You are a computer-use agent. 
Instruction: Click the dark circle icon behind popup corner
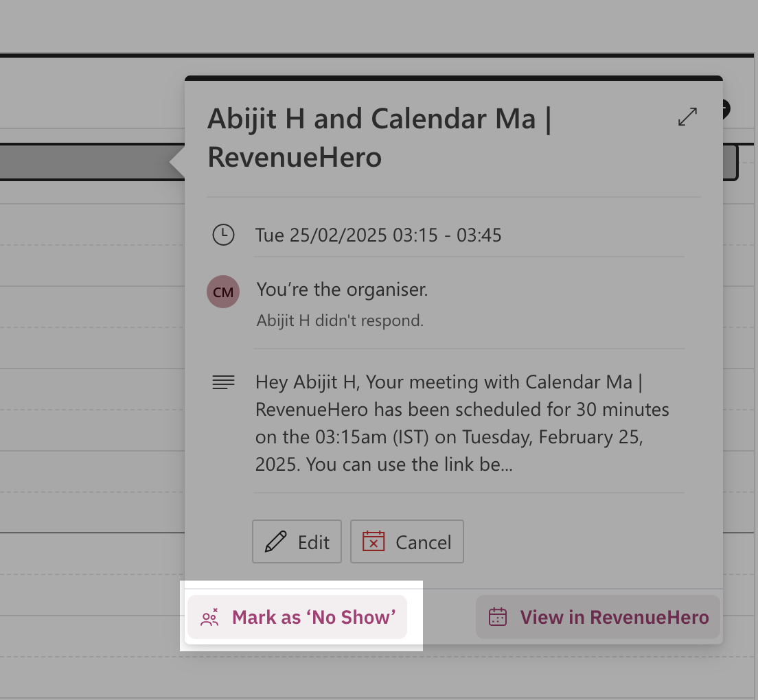pos(726,108)
